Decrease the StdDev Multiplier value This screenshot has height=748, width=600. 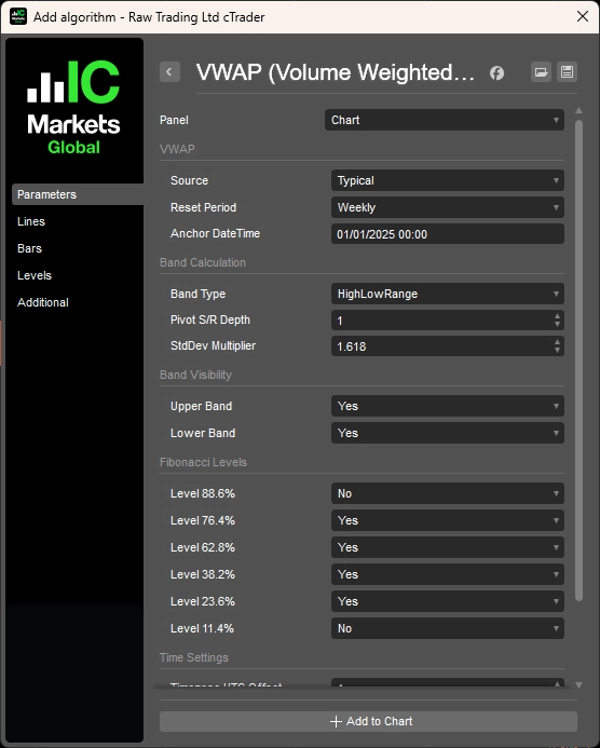(x=557, y=350)
